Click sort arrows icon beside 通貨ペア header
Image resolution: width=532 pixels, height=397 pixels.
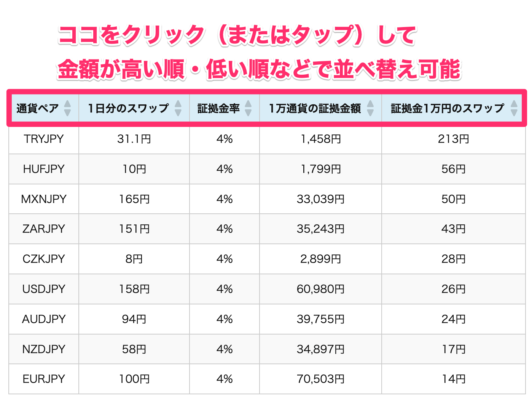67,108
